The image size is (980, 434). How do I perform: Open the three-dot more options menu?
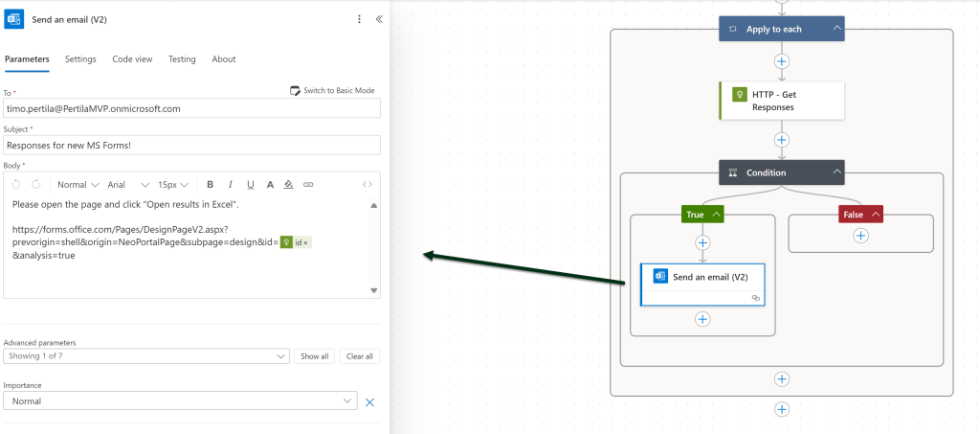point(359,19)
